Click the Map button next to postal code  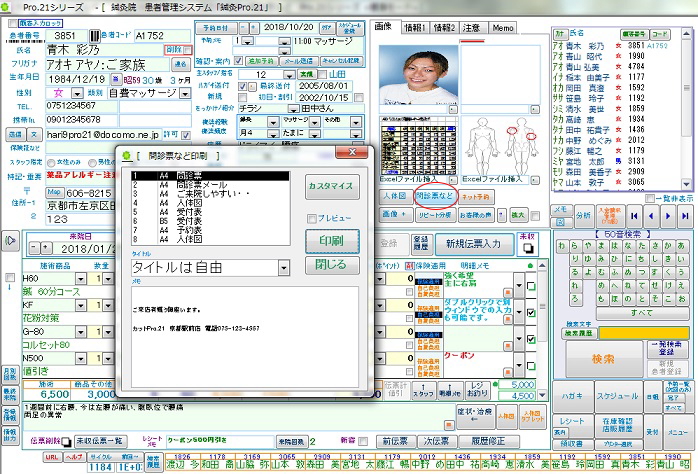(54, 192)
